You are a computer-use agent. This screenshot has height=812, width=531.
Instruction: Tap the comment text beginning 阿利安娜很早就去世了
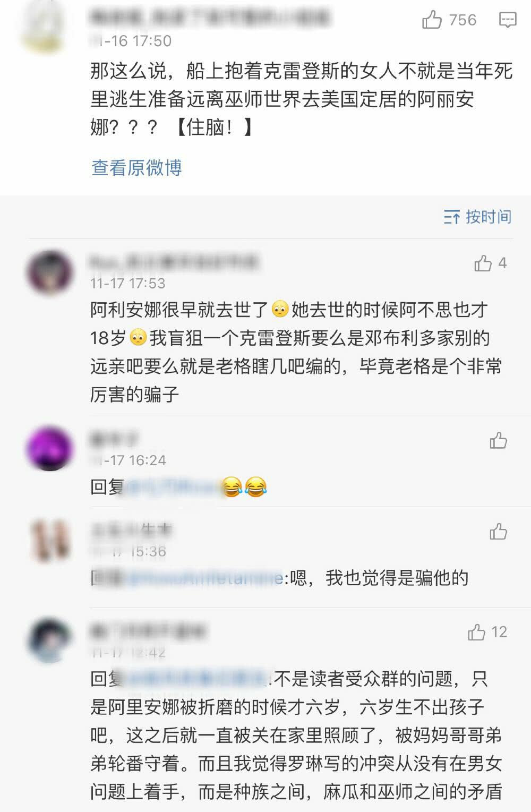point(296,352)
